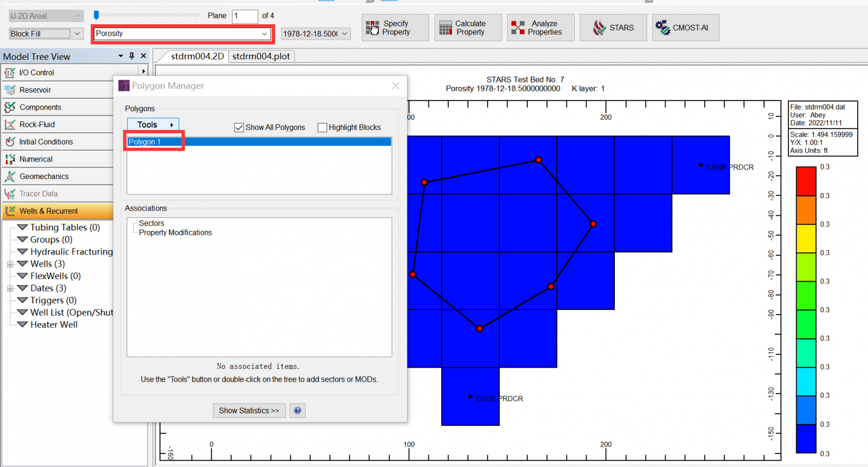Launch the STARS simulator
This screenshot has height=467, width=868.
tap(613, 27)
